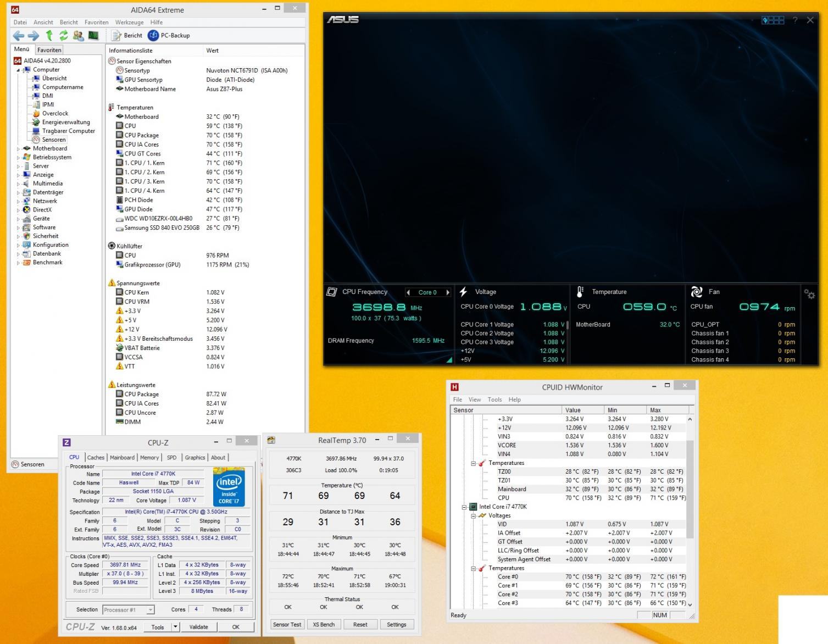The height and width of the screenshot is (644, 828).
Task: Open the gear settings icon in ASUS panel
Action: (809, 294)
